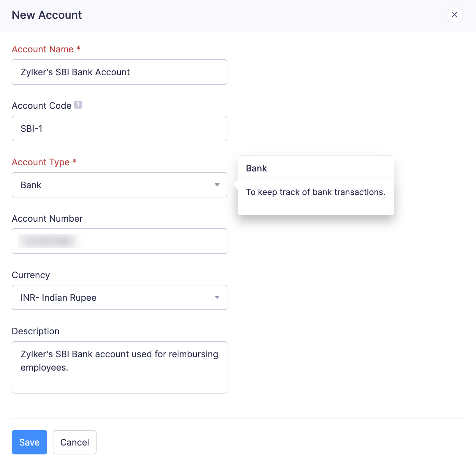Click the Currency label
The width and height of the screenshot is (476, 464).
tap(31, 275)
